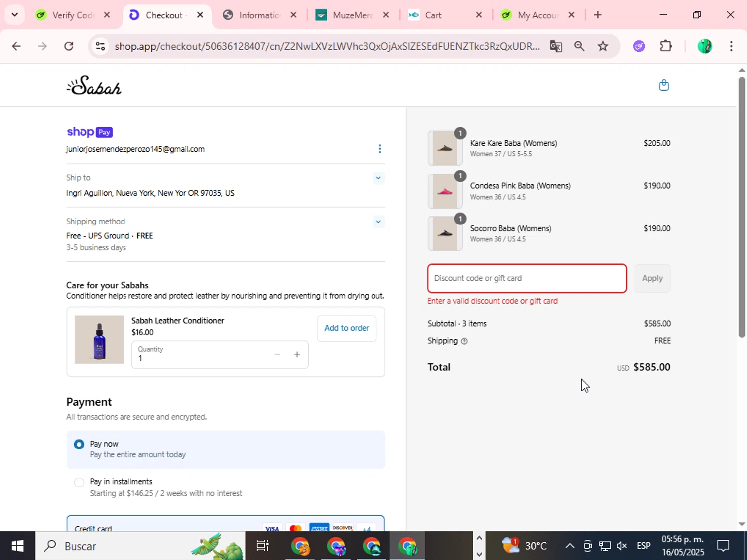Increase Leather Conditioner quantity

point(297,355)
